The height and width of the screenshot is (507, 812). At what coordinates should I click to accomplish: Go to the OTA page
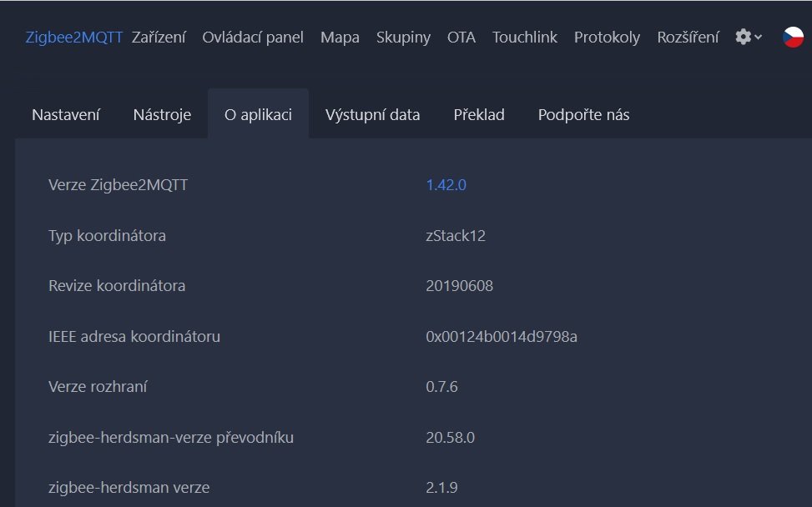[461, 38]
